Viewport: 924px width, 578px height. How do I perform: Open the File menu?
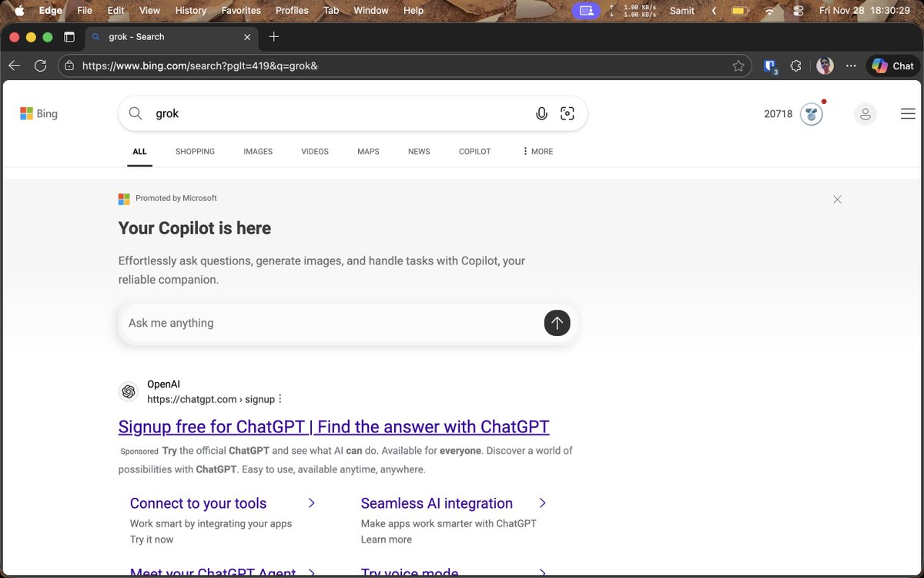click(x=85, y=11)
